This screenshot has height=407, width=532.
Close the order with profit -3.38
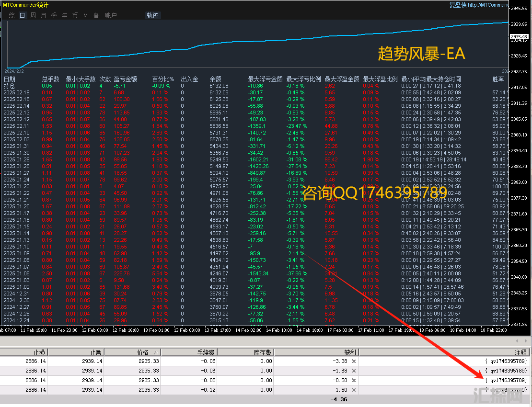point(354,361)
